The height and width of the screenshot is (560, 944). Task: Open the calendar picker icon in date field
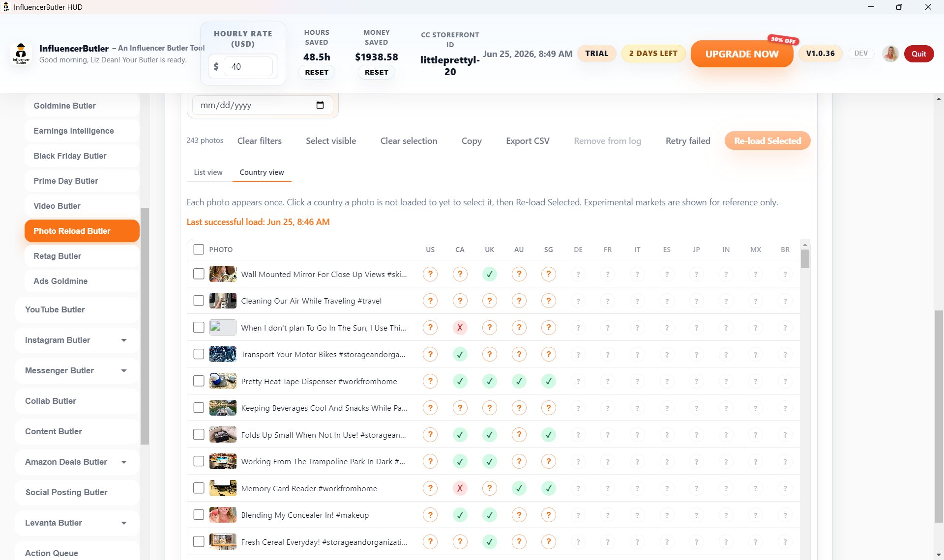320,105
